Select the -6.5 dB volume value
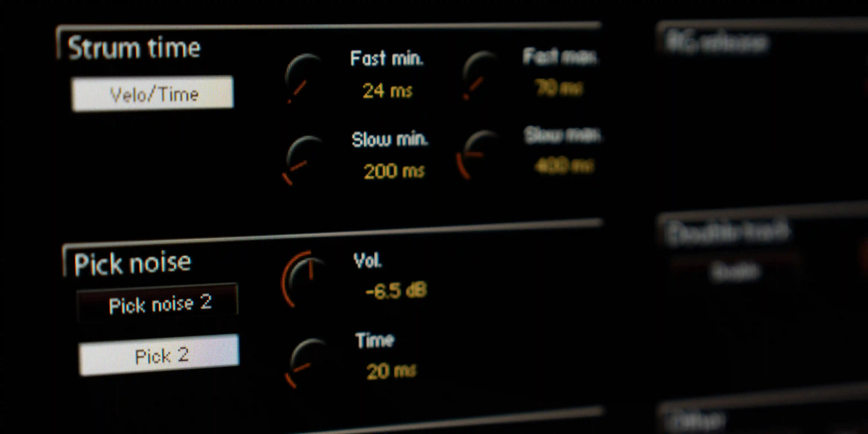This screenshot has height=434, width=868. 396,290
